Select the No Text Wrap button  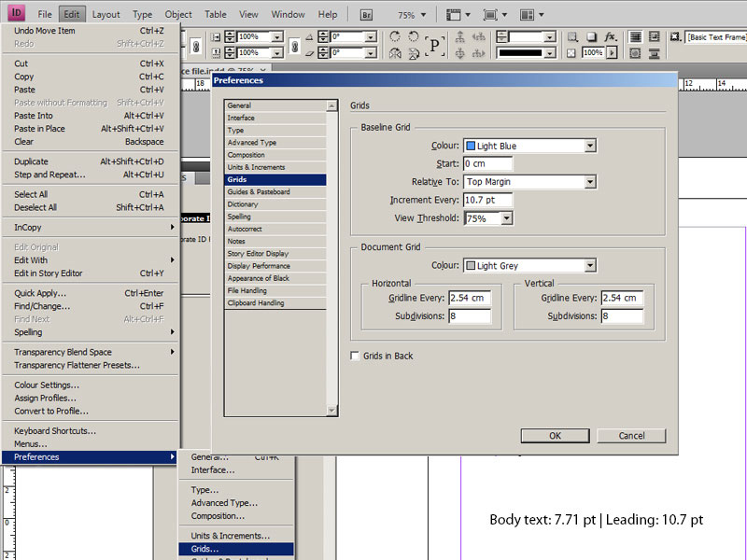(x=635, y=36)
